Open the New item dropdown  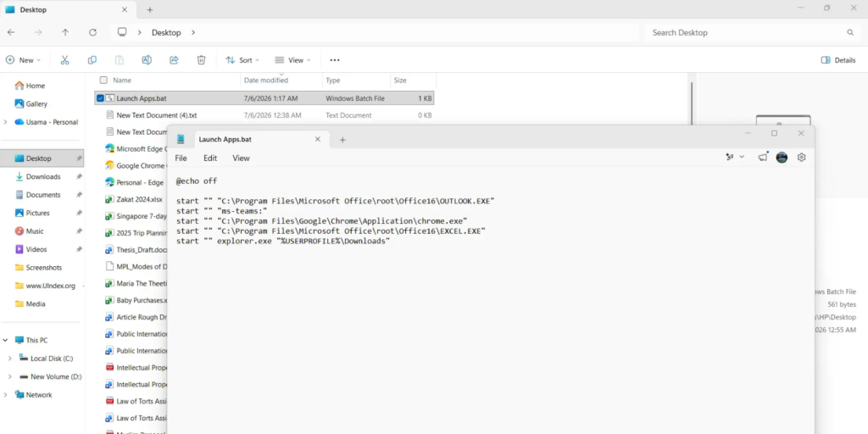[23, 60]
